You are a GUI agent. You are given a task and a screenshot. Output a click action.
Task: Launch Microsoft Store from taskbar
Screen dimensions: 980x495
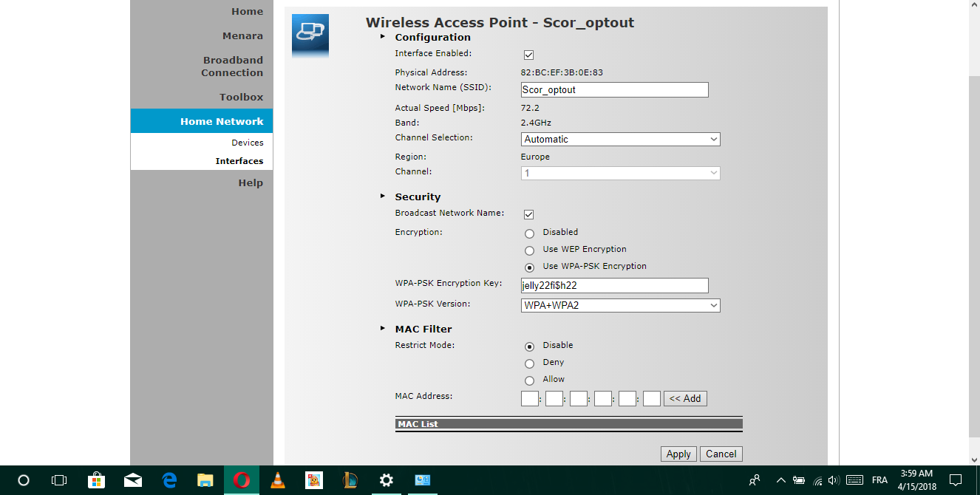pyautogui.click(x=96, y=480)
